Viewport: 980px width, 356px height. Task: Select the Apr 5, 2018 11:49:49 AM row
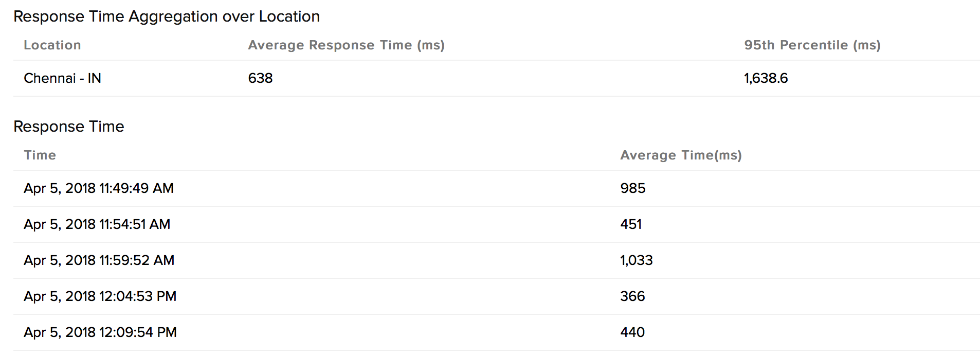point(99,188)
